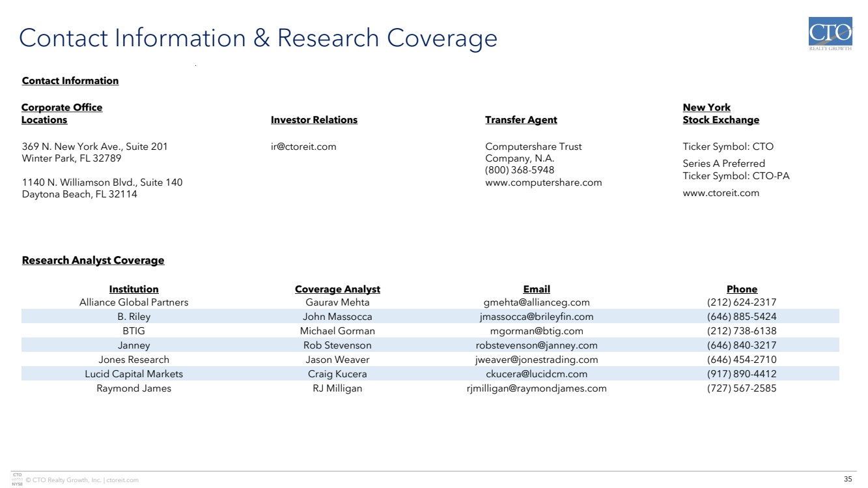Click the Institution column header
Viewport: 868px width, 488px height.
coord(133,289)
